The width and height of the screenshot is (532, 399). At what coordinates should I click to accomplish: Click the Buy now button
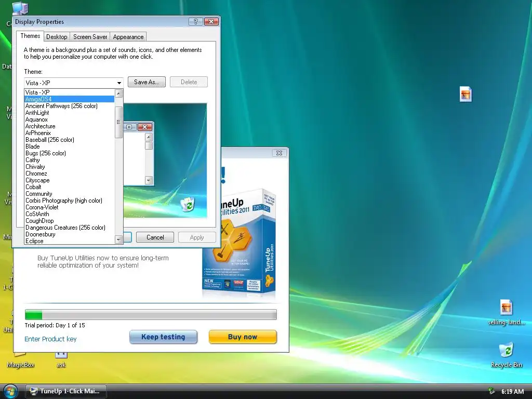click(x=243, y=337)
